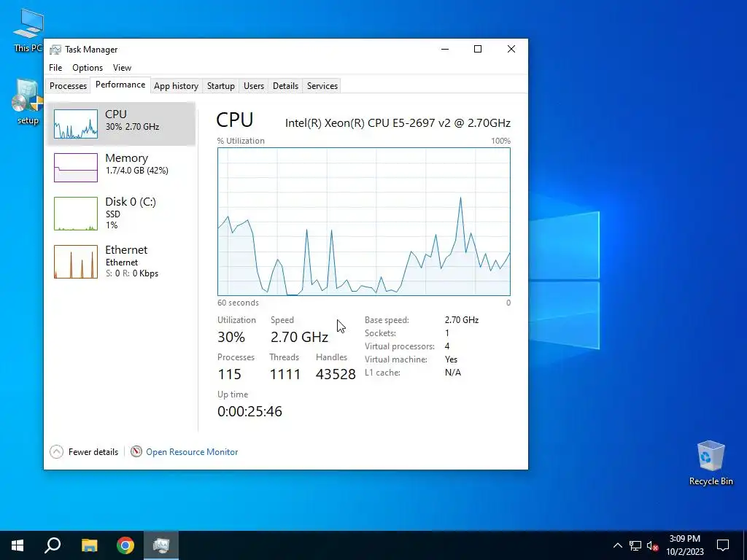Switch to the App history tab

pyautogui.click(x=177, y=86)
